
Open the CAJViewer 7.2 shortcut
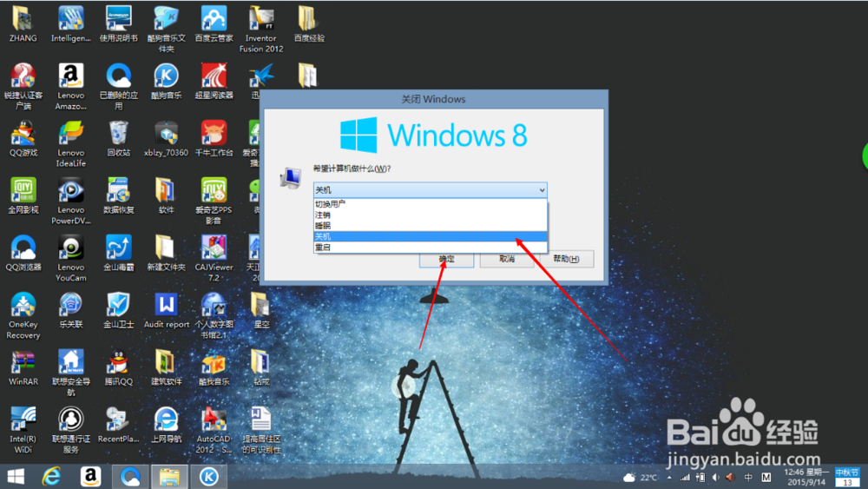pyautogui.click(x=214, y=258)
